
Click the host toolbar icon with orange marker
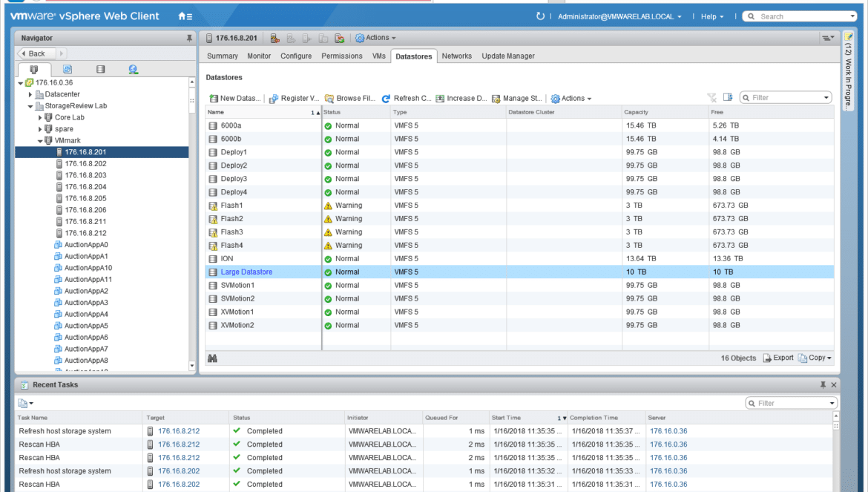[274, 38]
